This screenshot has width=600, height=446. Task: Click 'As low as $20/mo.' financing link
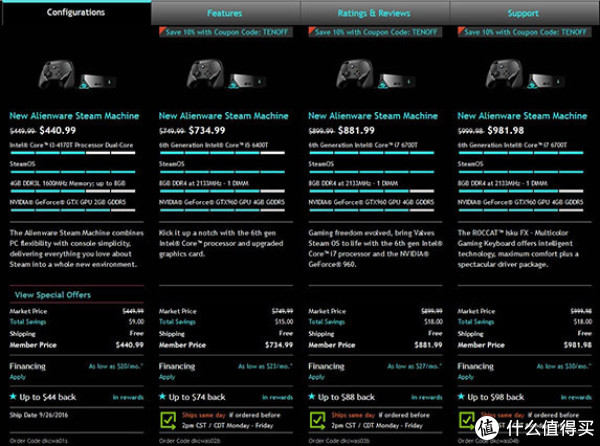116,366
